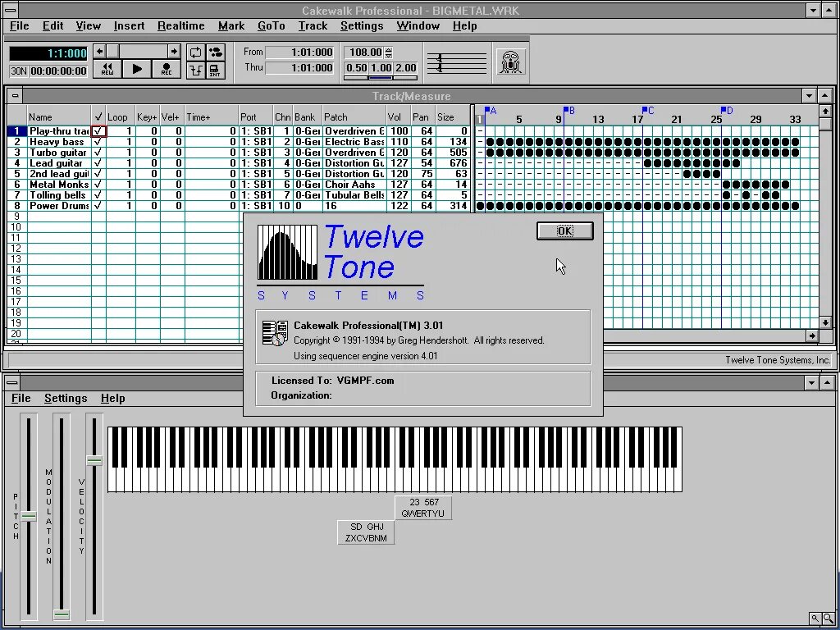Click the measure pane vertical scroll down arrow
The height and width of the screenshot is (630, 840).
click(x=825, y=322)
